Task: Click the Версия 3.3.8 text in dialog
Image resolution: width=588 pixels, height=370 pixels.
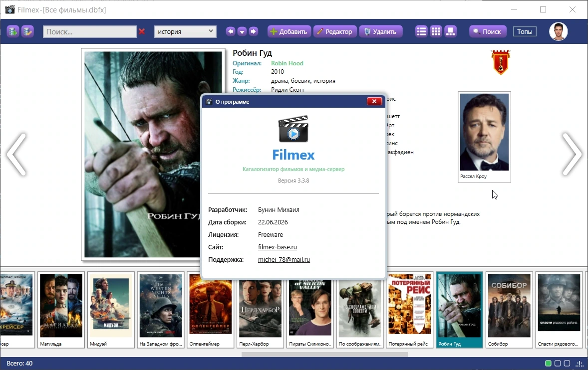Action: point(293,181)
